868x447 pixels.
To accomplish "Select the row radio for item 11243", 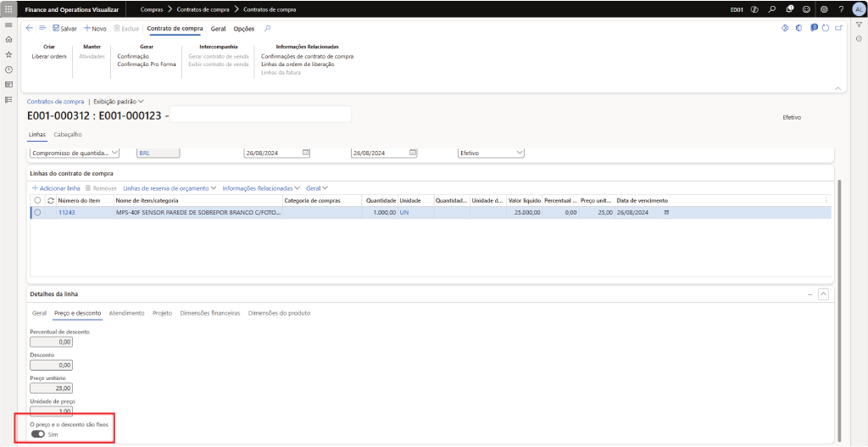I will click(37, 213).
